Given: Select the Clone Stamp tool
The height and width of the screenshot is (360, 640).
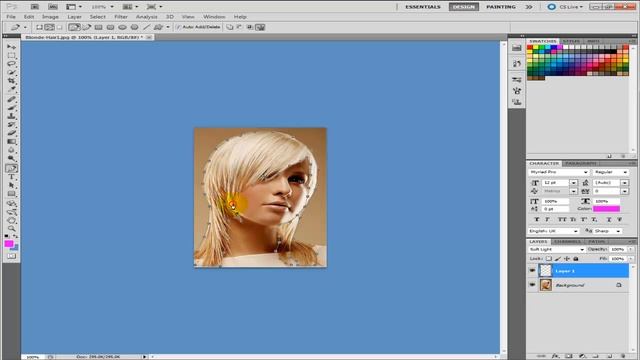Looking at the screenshot, I should pos(11,116).
